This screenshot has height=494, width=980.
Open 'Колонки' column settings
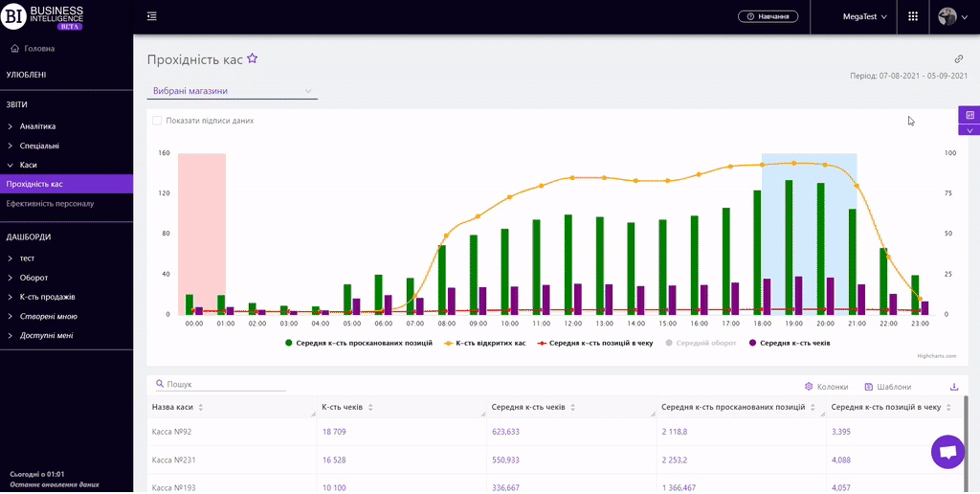coord(826,387)
